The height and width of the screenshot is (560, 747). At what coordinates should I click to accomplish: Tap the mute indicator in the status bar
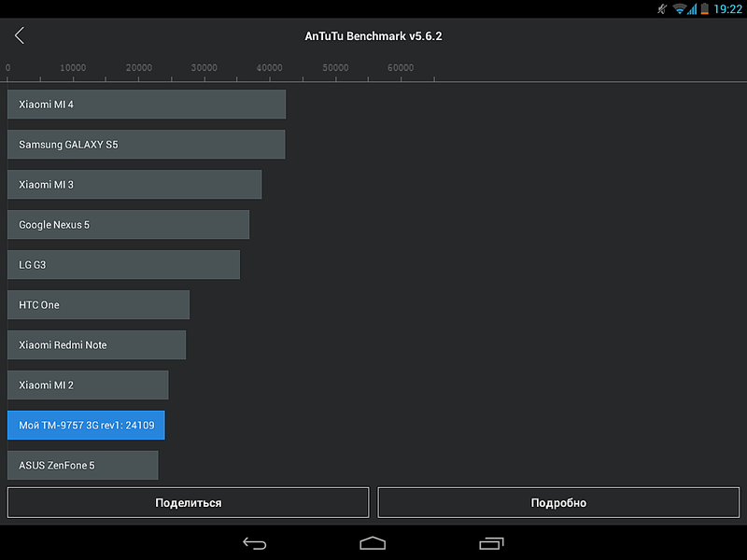tap(661, 9)
